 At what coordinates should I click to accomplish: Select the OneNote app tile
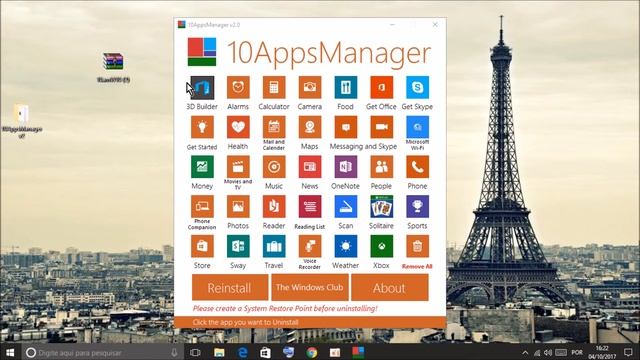[346, 167]
